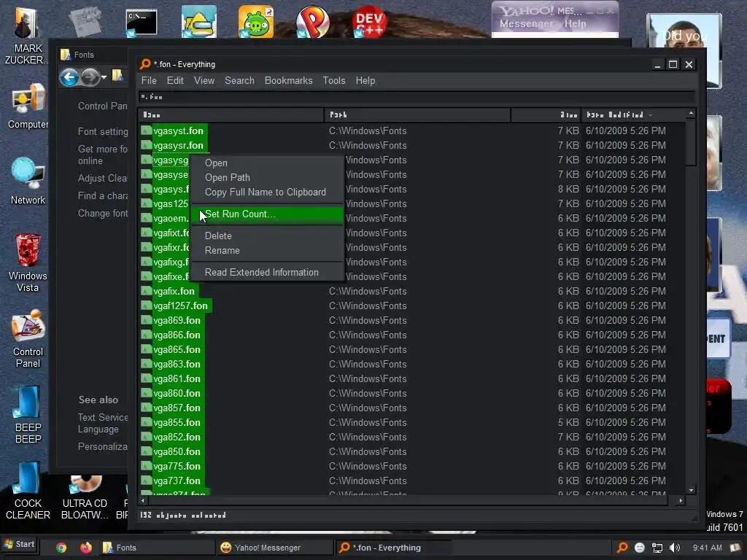Launch the red P ball shortcut

pos(312,22)
